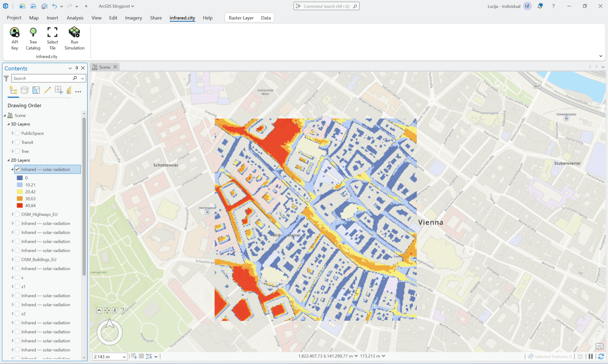The height and width of the screenshot is (364, 608).
Task: Pause drawing in the status bar
Action: pyautogui.click(x=590, y=356)
